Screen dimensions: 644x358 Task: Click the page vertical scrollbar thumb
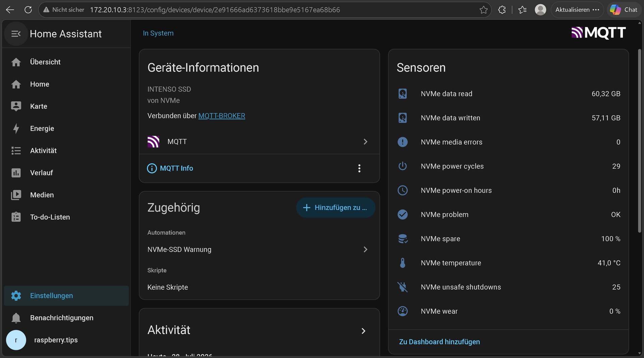click(639, 141)
